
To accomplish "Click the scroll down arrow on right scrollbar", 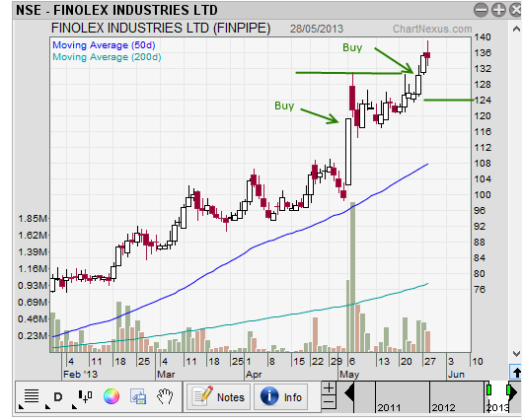I will (516, 353).
